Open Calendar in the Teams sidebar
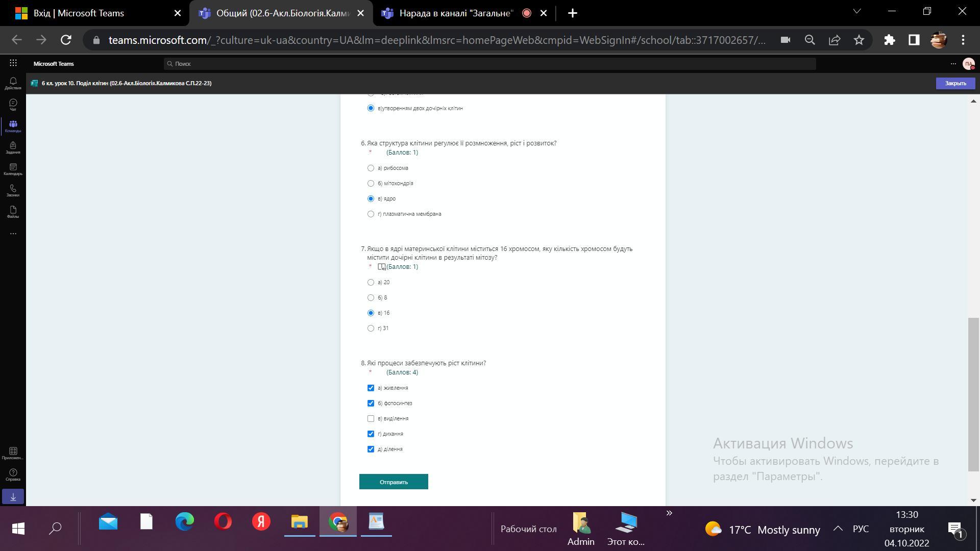The image size is (980, 551). pyautogui.click(x=13, y=169)
